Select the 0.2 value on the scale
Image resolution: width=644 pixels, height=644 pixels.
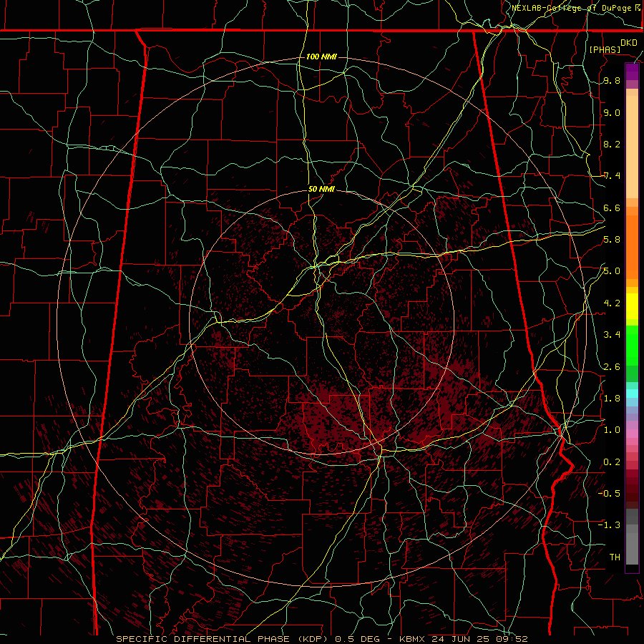click(x=612, y=462)
